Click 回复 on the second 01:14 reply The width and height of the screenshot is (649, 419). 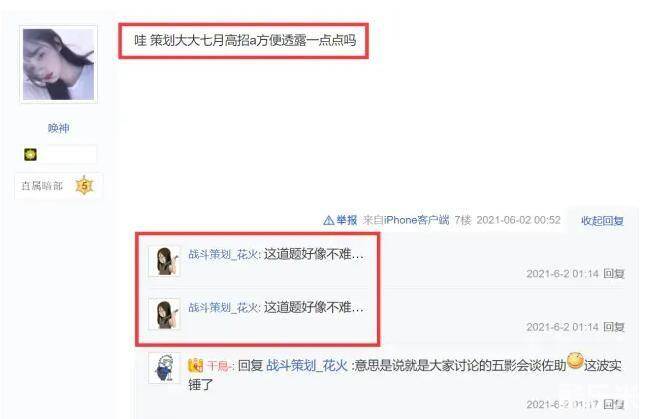pyautogui.click(x=613, y=327)
